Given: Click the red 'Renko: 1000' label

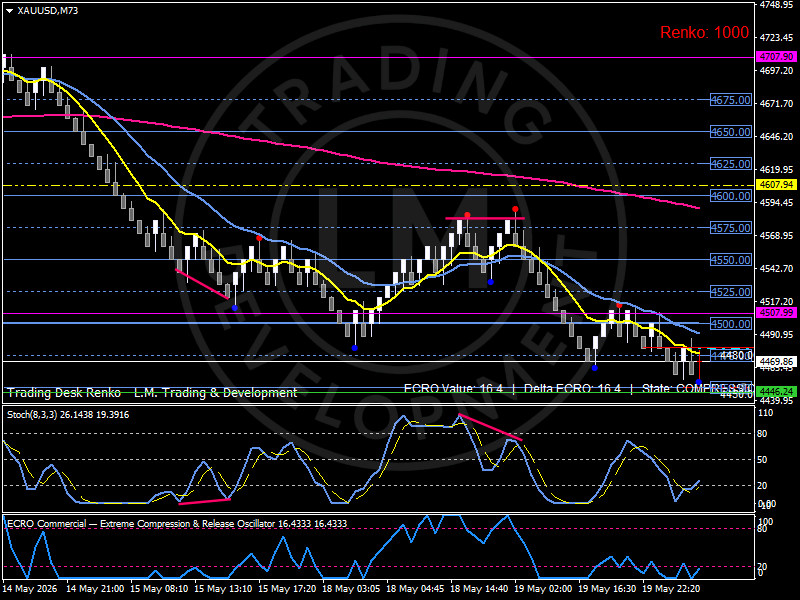Looking at the screenshot, I should (705, 33).
